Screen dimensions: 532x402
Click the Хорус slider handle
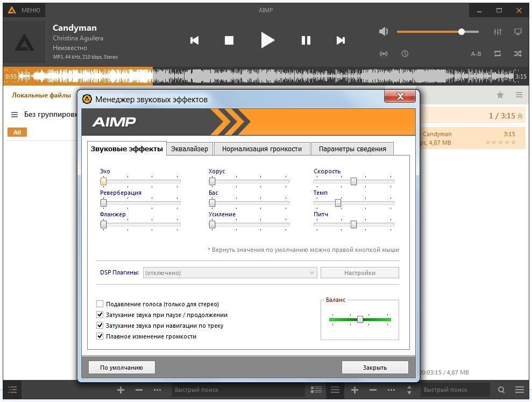[x=212, y=181]
